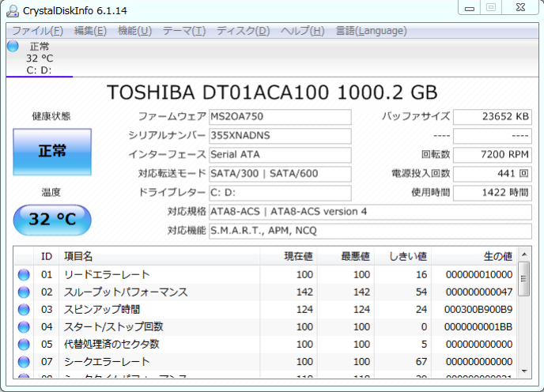Click raw value 000300B900B9
Screen dimensions: 544x392
point(478,310)
